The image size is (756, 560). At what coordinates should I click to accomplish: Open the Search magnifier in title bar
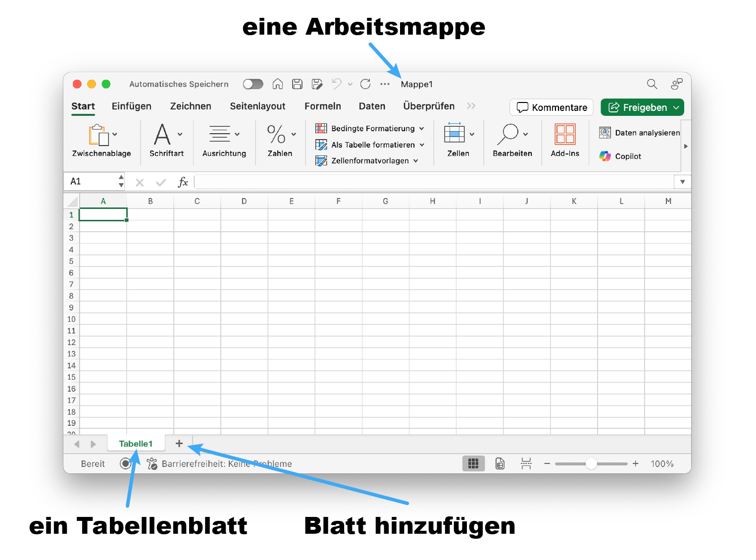652,84
